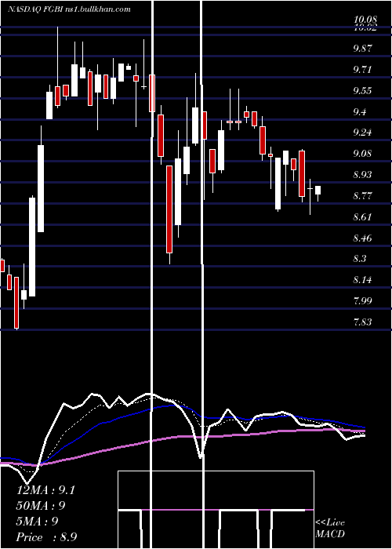Click the 9.24 price axis label
Image resolution: width=392 pixels, height=549 pixels.
click(x=362, y=133)
